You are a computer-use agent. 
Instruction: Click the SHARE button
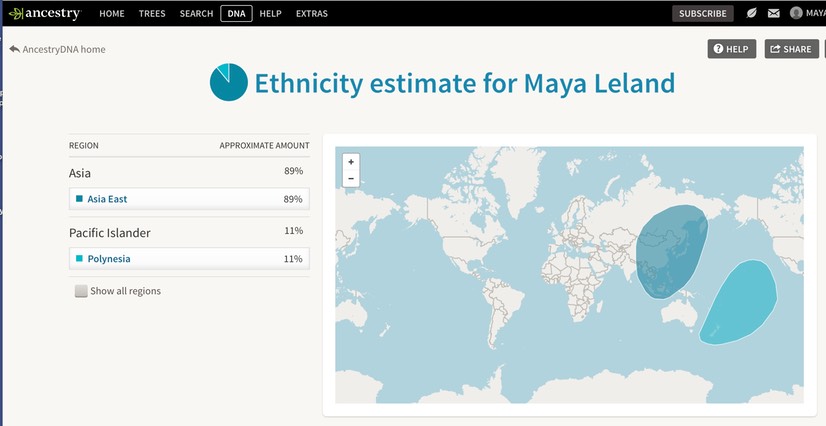coord(791,49)
